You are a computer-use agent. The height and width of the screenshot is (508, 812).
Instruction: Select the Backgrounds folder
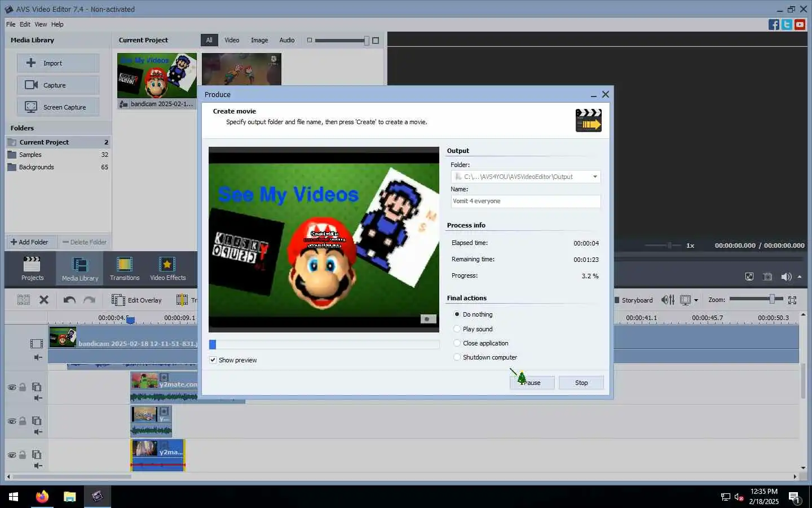tap(58, 167)
